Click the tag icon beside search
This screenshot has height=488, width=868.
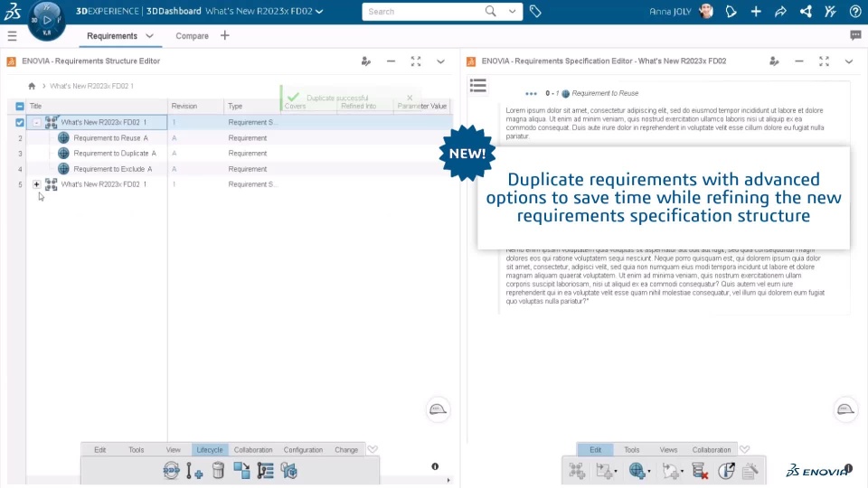tap(534, 11)
